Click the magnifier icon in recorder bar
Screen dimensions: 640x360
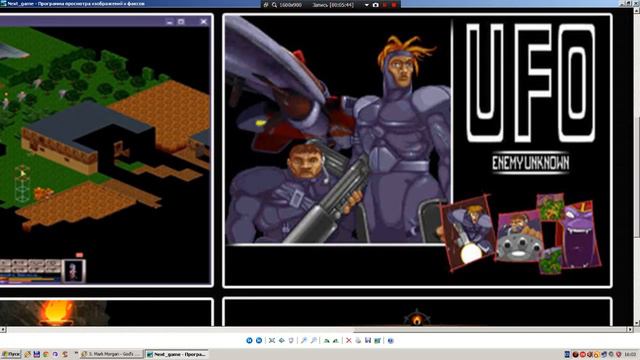point(274,5)
